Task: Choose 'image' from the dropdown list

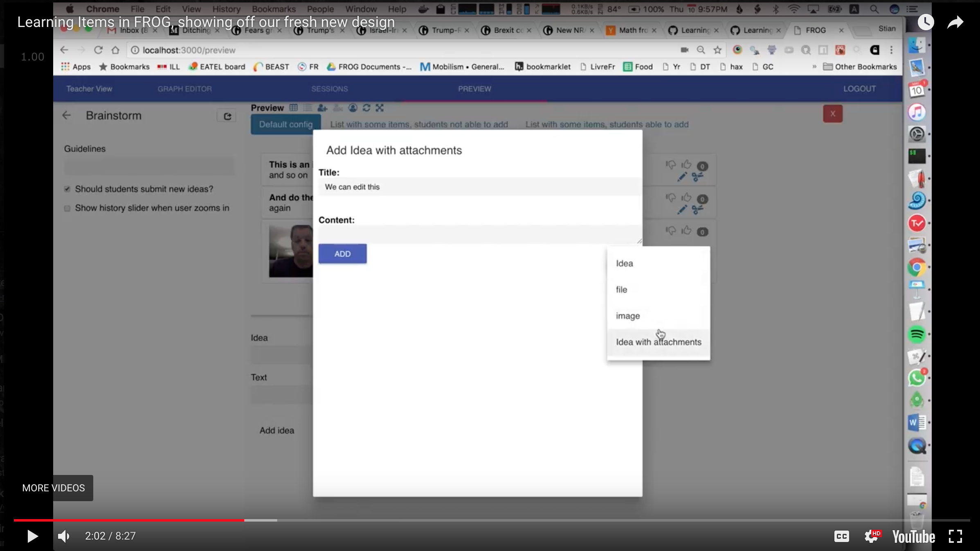Action: (x=628, y=316)
